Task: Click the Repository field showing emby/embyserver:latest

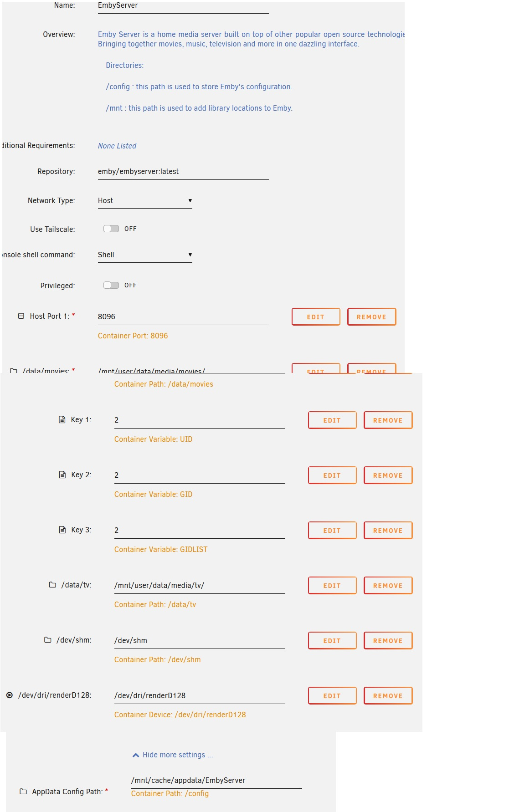Action: (x=182, y=172)
